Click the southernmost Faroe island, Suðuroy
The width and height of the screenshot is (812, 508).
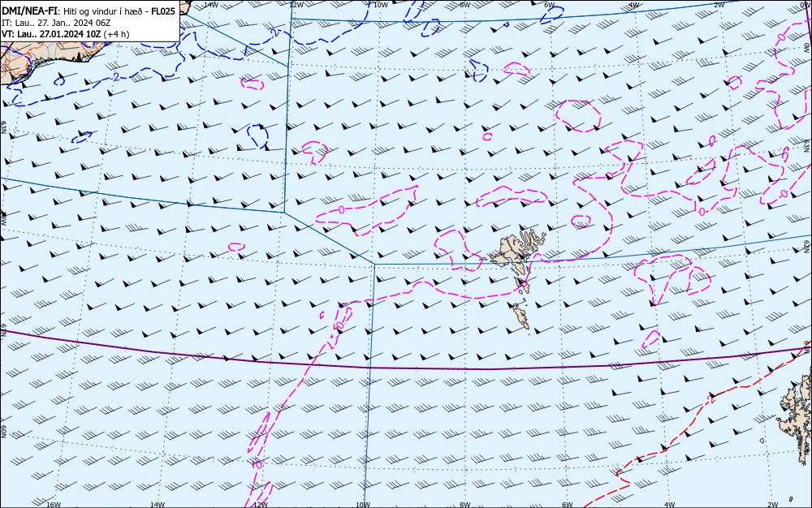point(521,316)
